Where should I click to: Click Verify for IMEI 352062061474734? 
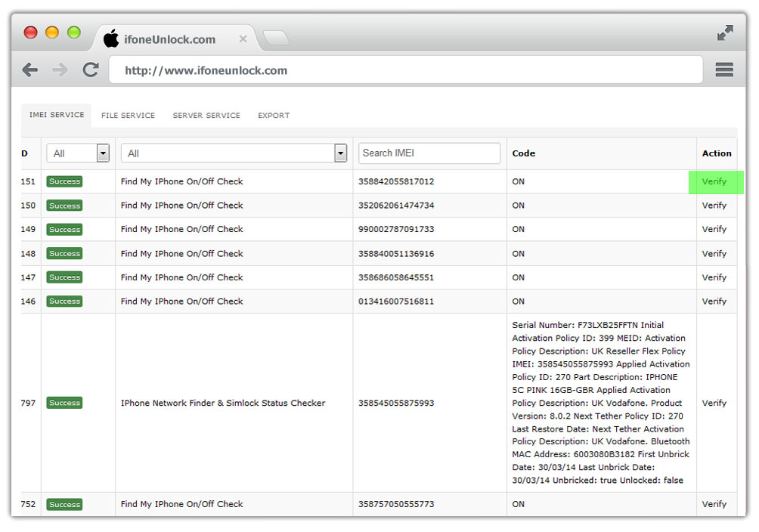tap(714, 206)
